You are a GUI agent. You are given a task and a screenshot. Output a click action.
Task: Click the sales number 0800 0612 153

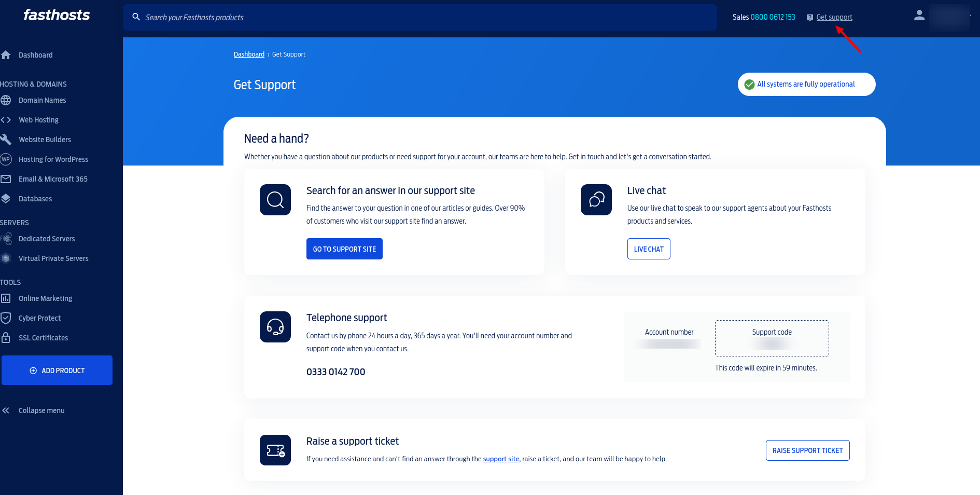click(773, 17)
